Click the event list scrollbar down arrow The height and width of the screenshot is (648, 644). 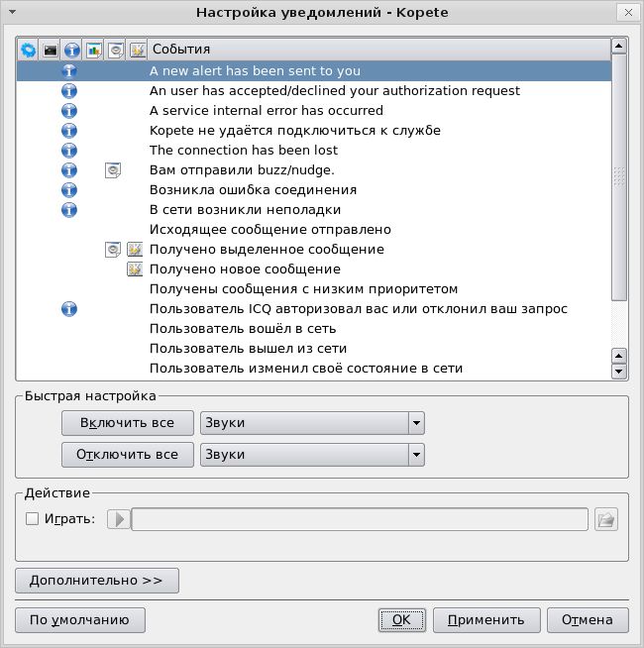pos(619,372)
